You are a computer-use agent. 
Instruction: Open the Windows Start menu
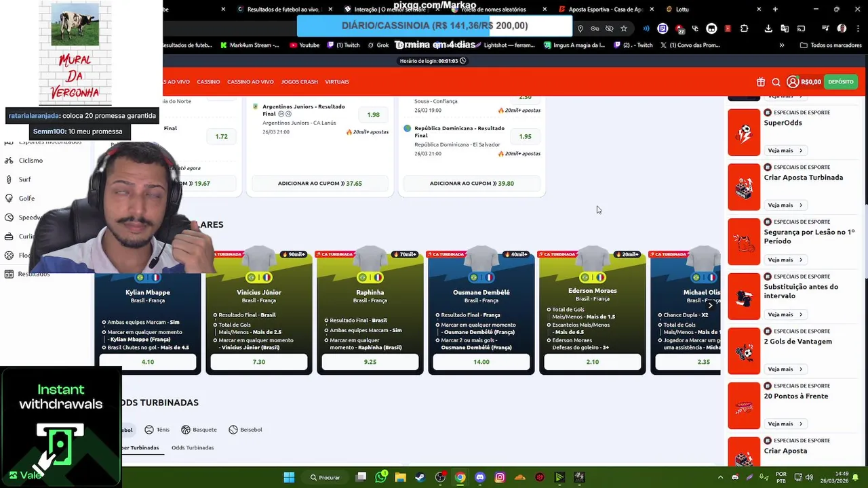289,477
